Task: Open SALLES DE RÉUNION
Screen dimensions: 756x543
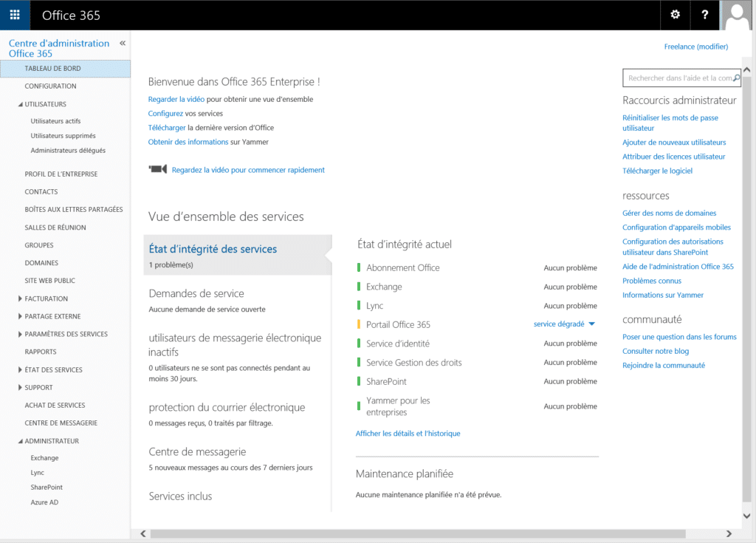Action: [x=55, y=228]
